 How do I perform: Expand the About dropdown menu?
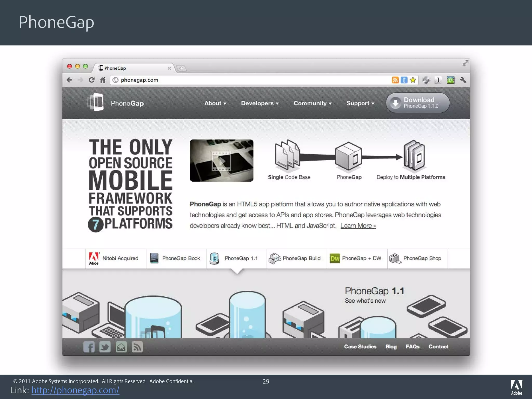click(x=215, y=103)
